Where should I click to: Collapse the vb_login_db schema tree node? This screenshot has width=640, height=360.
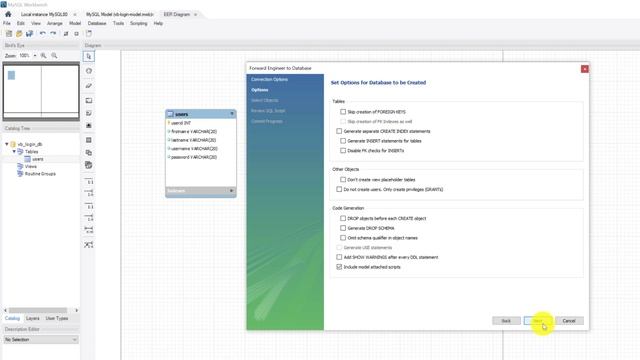click(7, 144)
